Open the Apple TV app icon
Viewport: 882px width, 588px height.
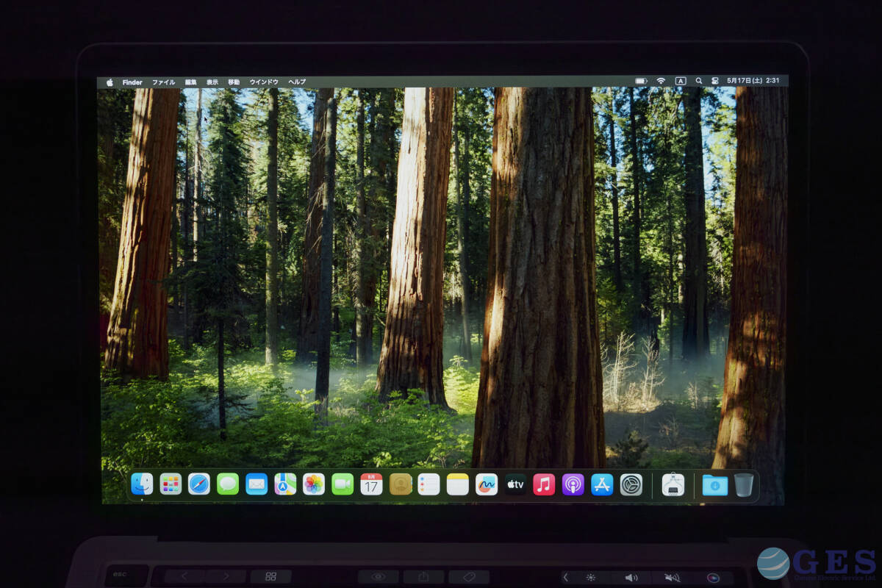click(x=515, y=484)
